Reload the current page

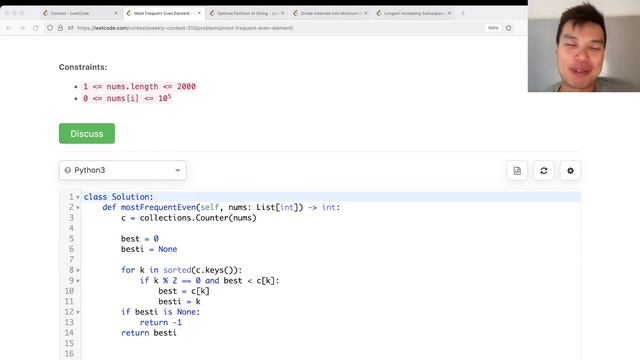tap(36, 28)
